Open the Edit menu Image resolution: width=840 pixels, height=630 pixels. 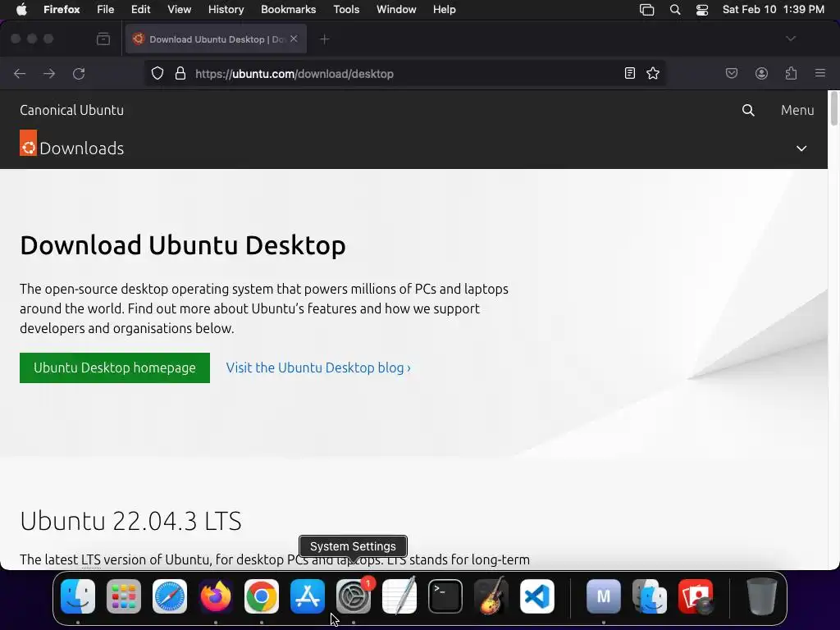click(x=141, y=9)
